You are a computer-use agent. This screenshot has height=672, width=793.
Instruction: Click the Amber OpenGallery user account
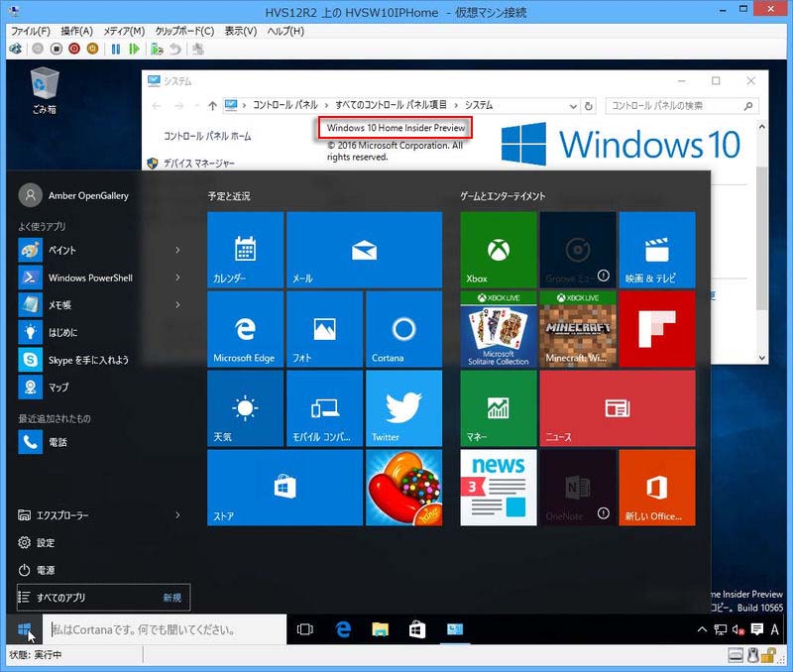click(x=73, y=195)
